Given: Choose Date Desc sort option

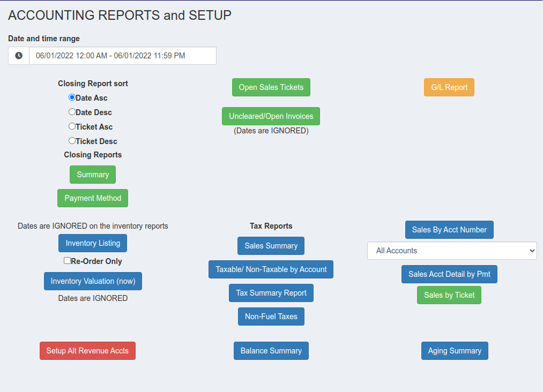Looking at the screenshot, I should (72, 112).
